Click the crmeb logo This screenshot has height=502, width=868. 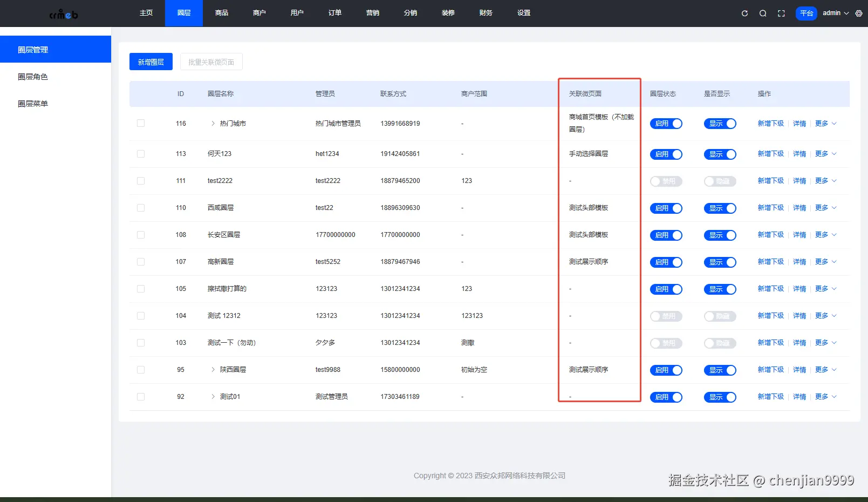[x=64, y=14]
